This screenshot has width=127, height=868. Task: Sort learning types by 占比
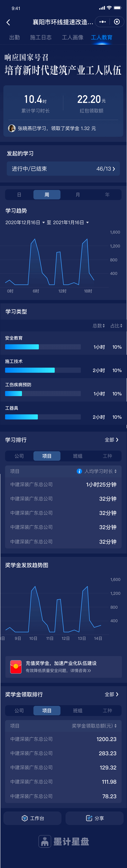pyautogui.click(x=116, y=326)
